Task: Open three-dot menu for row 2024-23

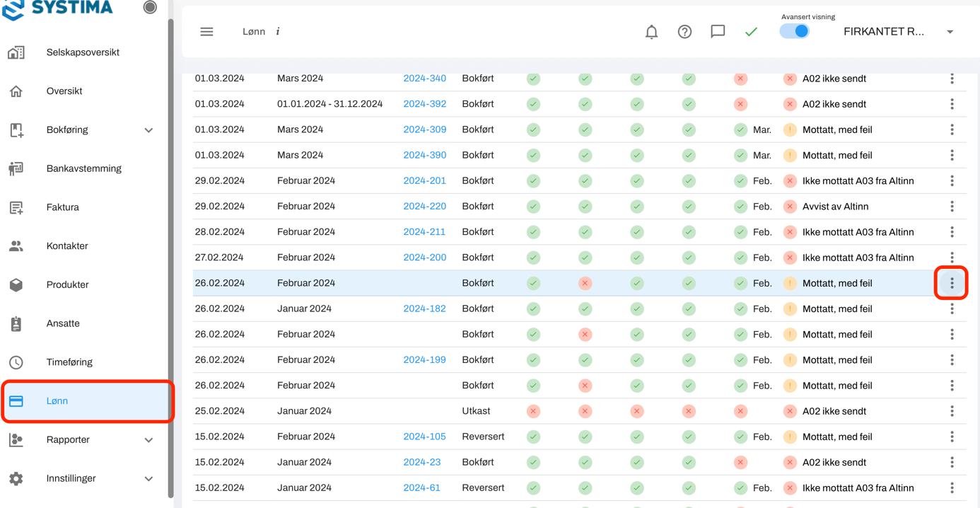Action: (x=952, y=462)
